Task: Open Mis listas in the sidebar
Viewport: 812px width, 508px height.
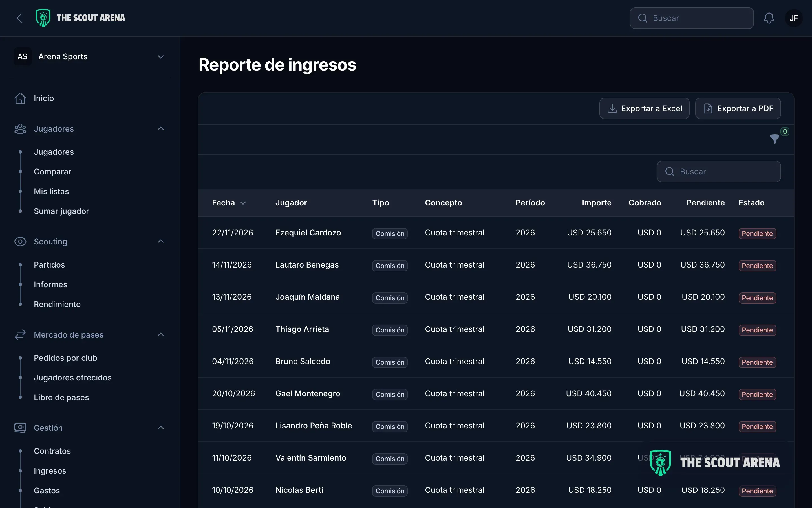Action: pyautogui.click(x=51, y=192)
